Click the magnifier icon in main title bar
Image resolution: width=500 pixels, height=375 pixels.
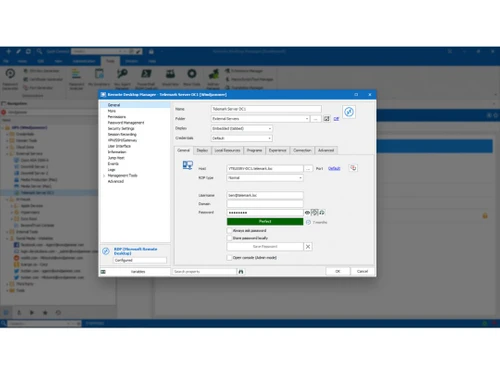coord(39,51)
